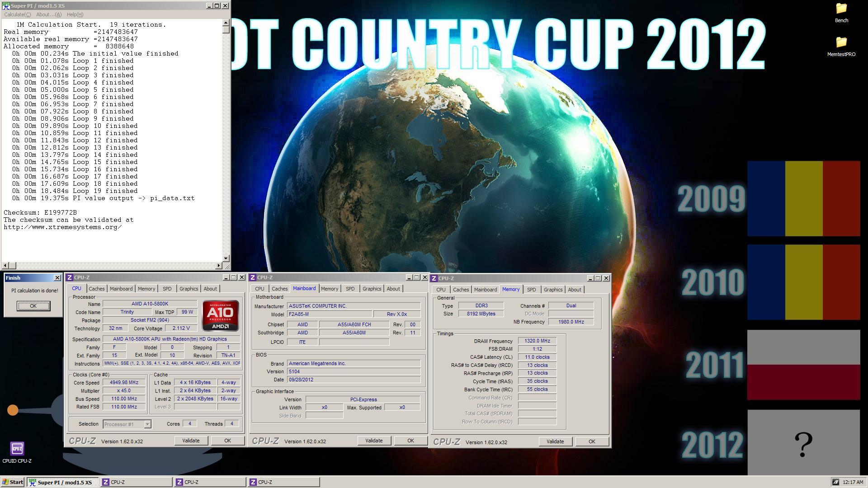
Task: Click Validate in the CPU tab window
Action: 191,441
